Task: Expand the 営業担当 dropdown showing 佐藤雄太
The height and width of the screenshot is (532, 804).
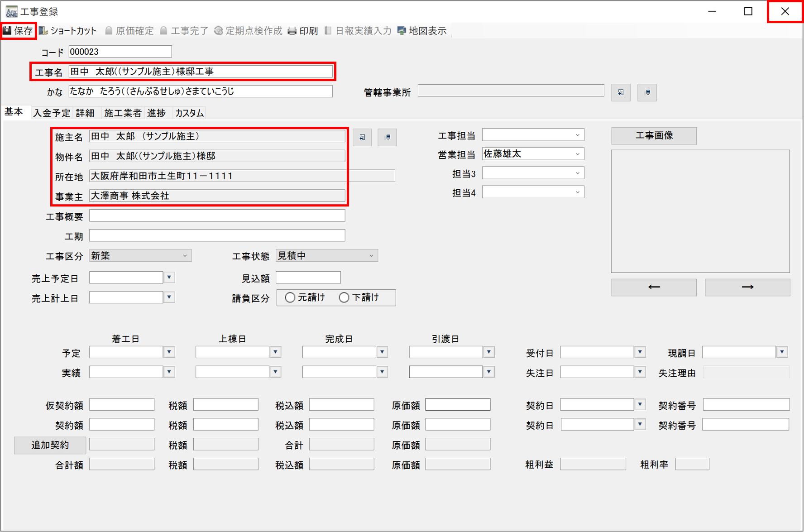Action: (x=577, y=154)
